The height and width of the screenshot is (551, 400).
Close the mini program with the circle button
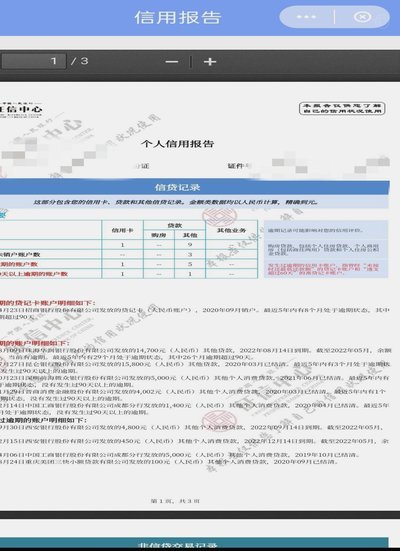[x=362, y=17]
